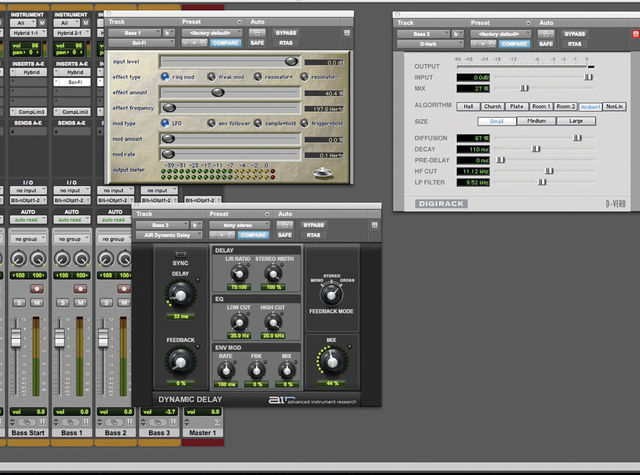Open Sci-Fi plugin selector dropdown
Viewport: 640px width, 475px height.
[141, 43]
